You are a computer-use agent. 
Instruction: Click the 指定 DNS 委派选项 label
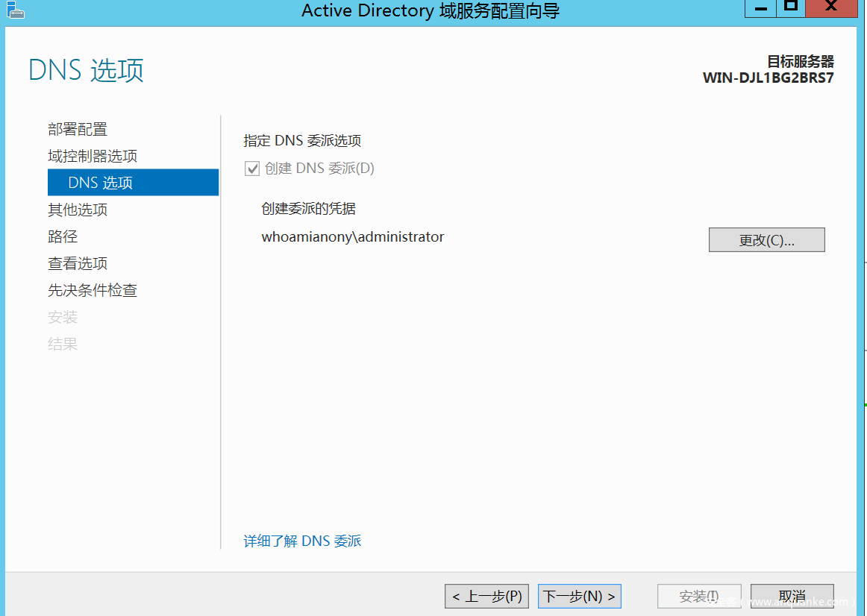click(302, 141)
